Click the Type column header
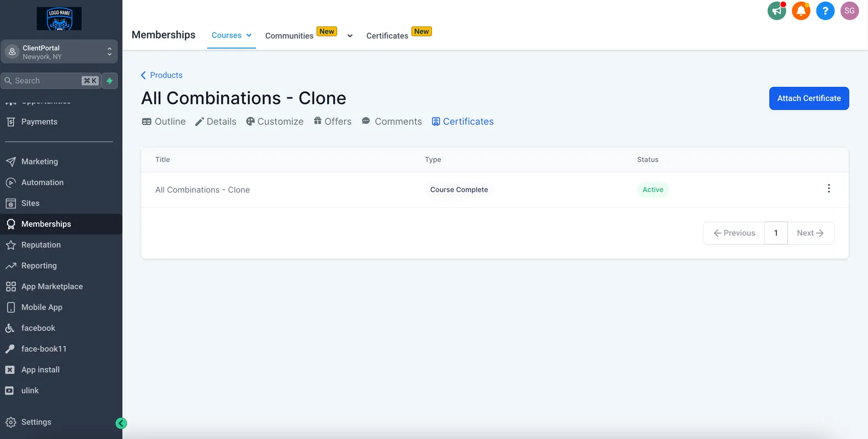The image size is (868, 439). [433, 159]
